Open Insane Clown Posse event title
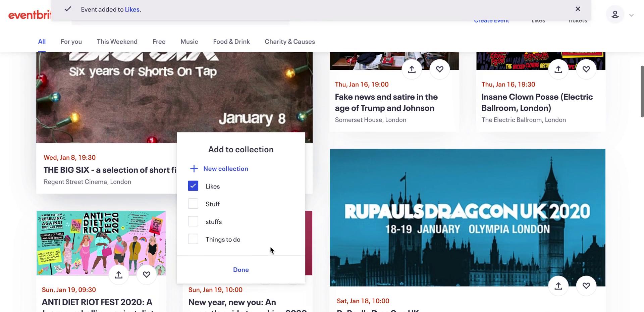The image size is (644, 312). tap(537, 102)
